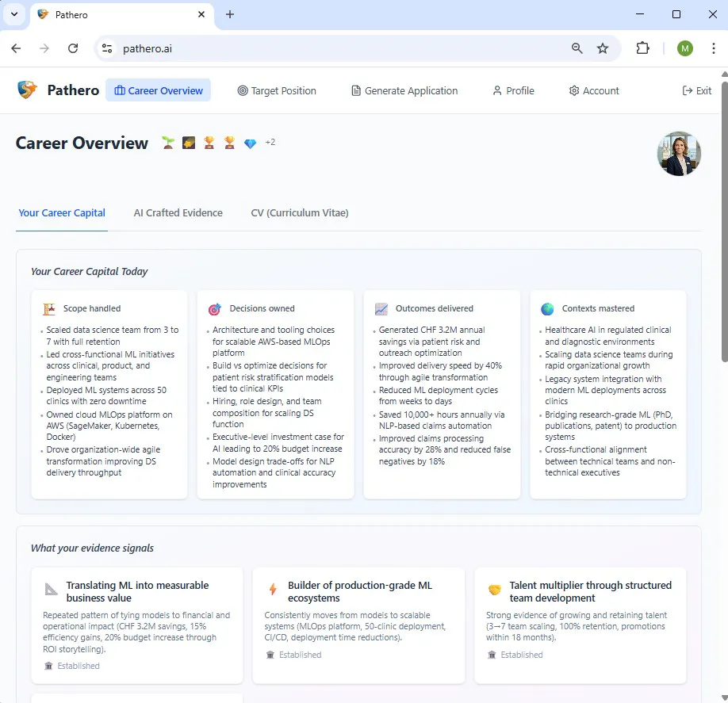Click 'What your evidence signals' heading
728x703 pixels.
click(93, 548)
